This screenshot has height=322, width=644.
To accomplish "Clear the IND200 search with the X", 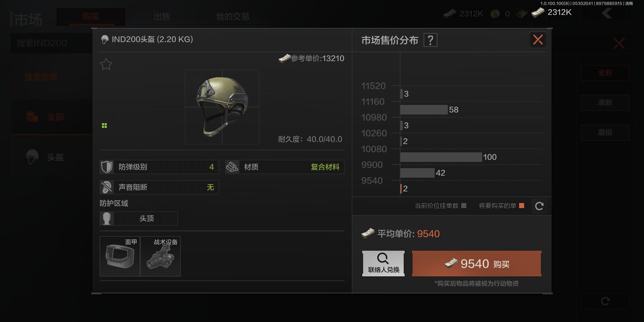I will pos(619,44).
